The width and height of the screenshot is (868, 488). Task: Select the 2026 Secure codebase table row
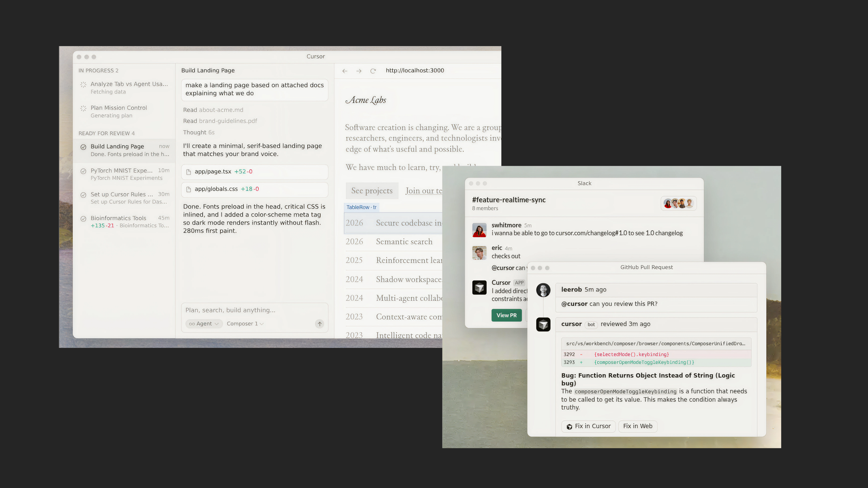394,223
